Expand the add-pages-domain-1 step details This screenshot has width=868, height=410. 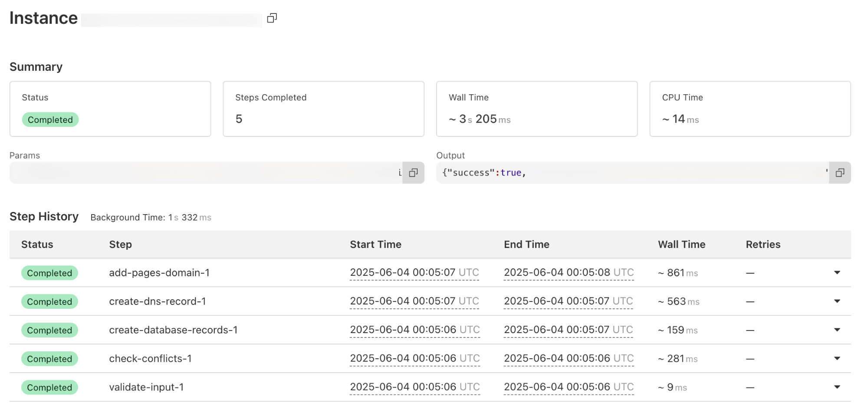[x=837, y=273]
